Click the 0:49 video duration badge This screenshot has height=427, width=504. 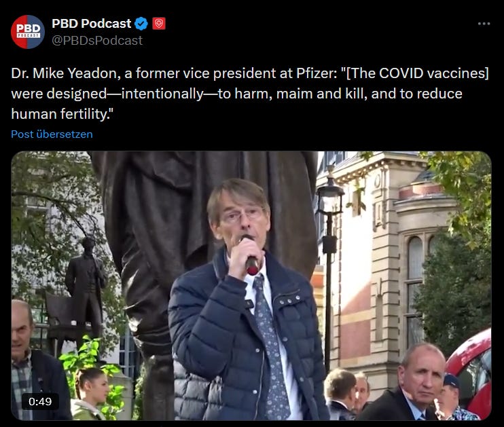point(40,402)
